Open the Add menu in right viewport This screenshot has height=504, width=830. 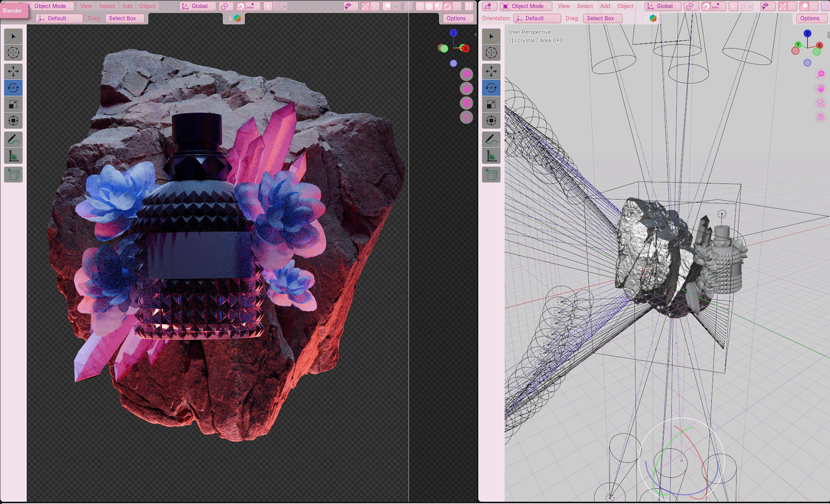click(605, 6)
